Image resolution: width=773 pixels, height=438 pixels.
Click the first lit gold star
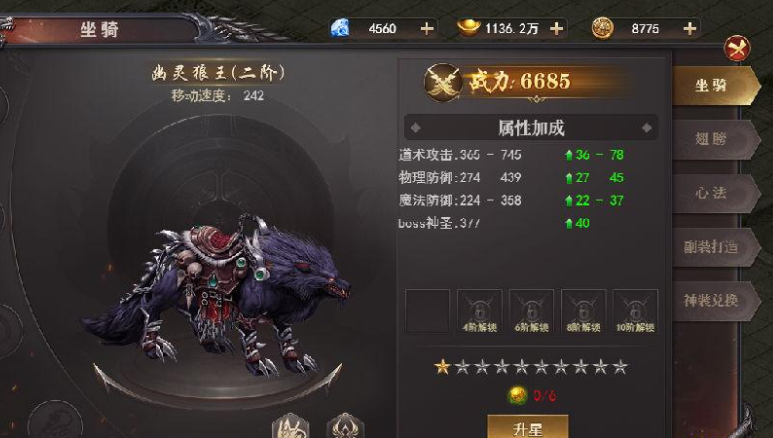(442, 366)
